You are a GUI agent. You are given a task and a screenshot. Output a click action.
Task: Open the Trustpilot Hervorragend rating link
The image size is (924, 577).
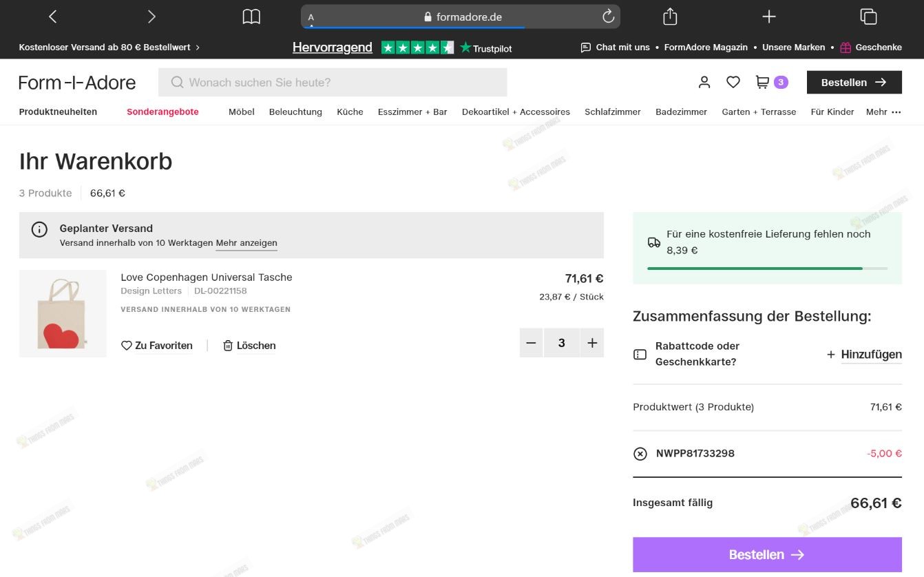click(x=402, y=48)
